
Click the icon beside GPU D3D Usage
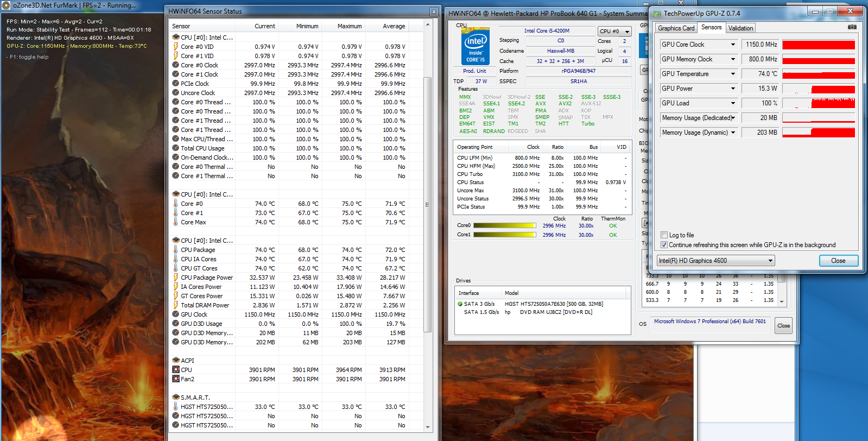click(x=176, y=324)
